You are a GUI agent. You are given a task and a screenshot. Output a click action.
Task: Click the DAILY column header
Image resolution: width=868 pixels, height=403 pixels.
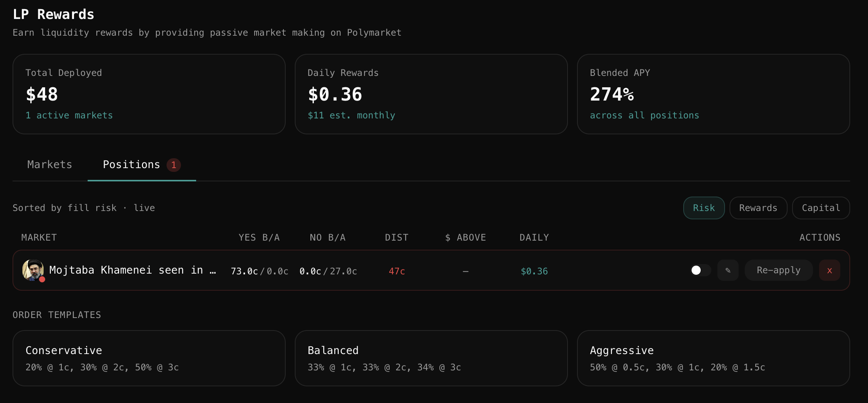534,238
